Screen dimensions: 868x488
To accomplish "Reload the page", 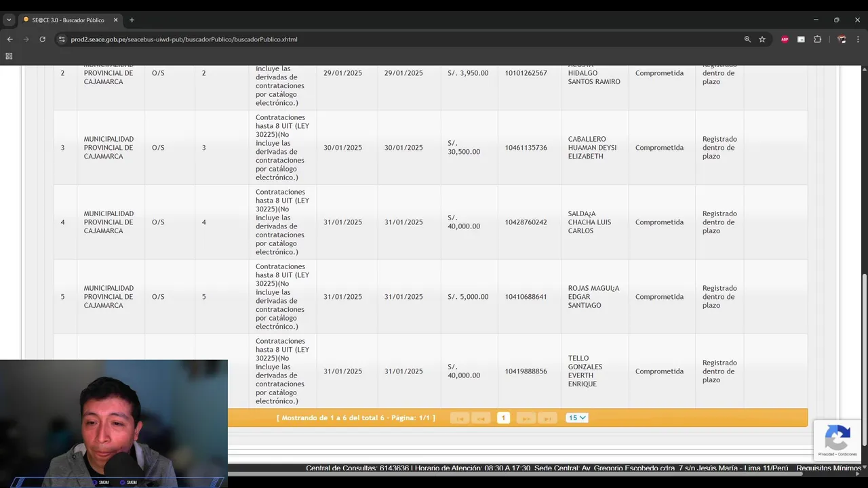I will (x=42, y=39).
